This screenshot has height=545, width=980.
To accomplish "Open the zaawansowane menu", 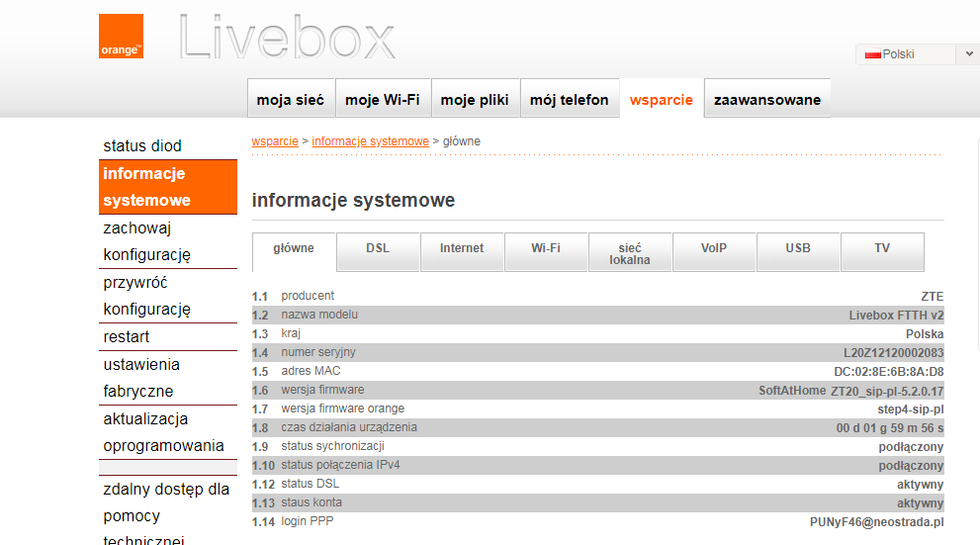I will pos(767,100).
